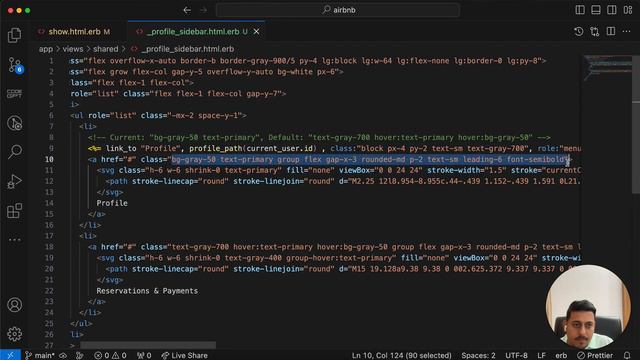This screenshot has width=640, height=360.
Task: Open Source Control view with badge 6
Action: pos(16,65)
